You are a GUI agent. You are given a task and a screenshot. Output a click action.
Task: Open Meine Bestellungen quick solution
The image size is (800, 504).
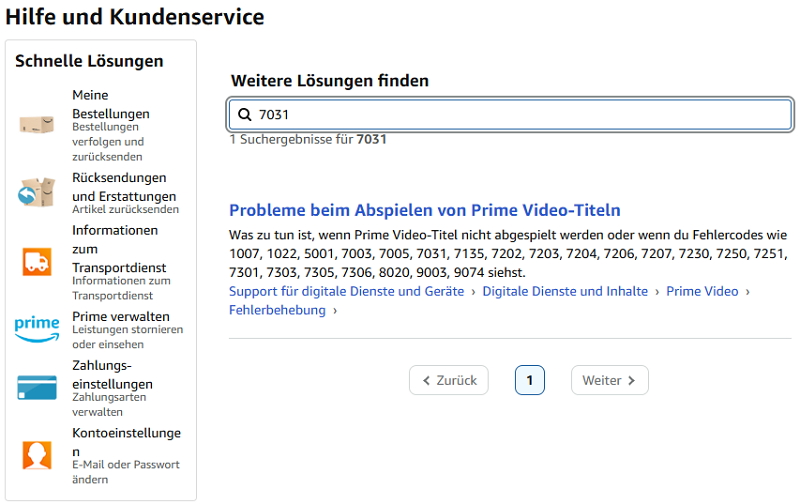(x=111, y=104)
